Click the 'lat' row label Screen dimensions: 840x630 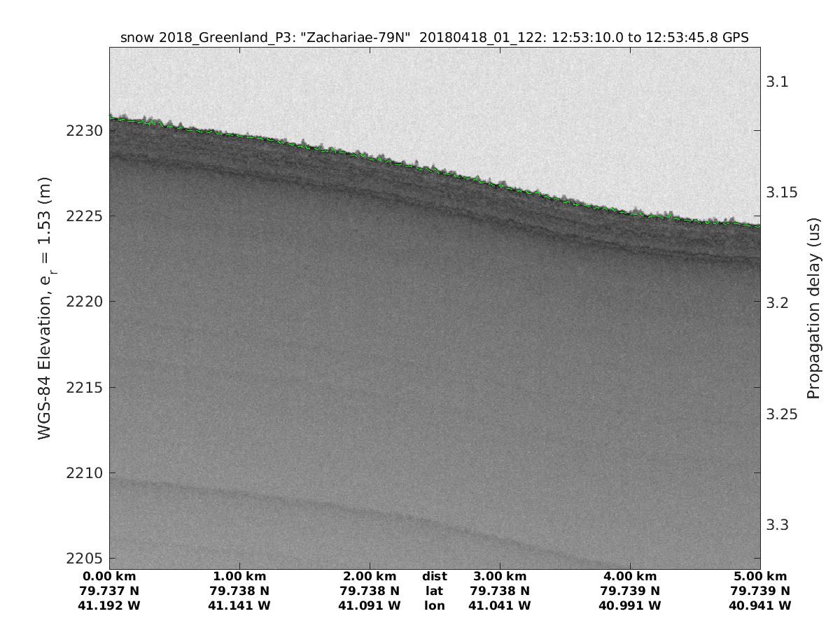pos(435,591)
